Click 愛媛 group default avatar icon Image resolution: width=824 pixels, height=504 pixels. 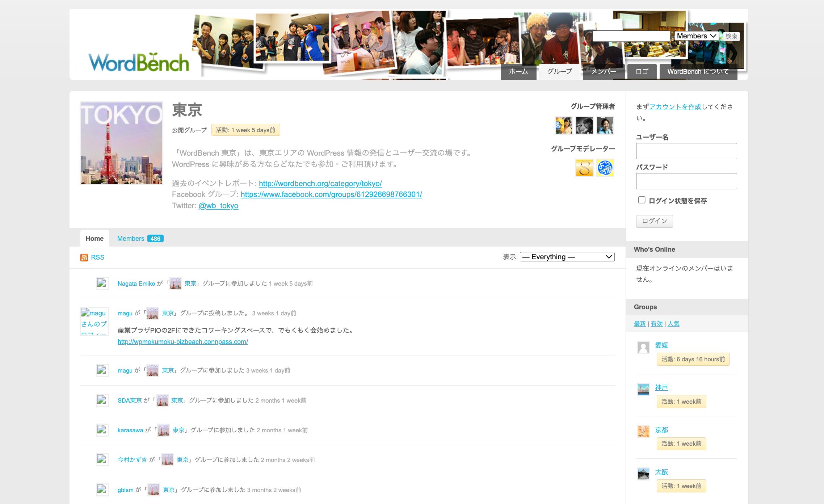[x=643, y=347]
